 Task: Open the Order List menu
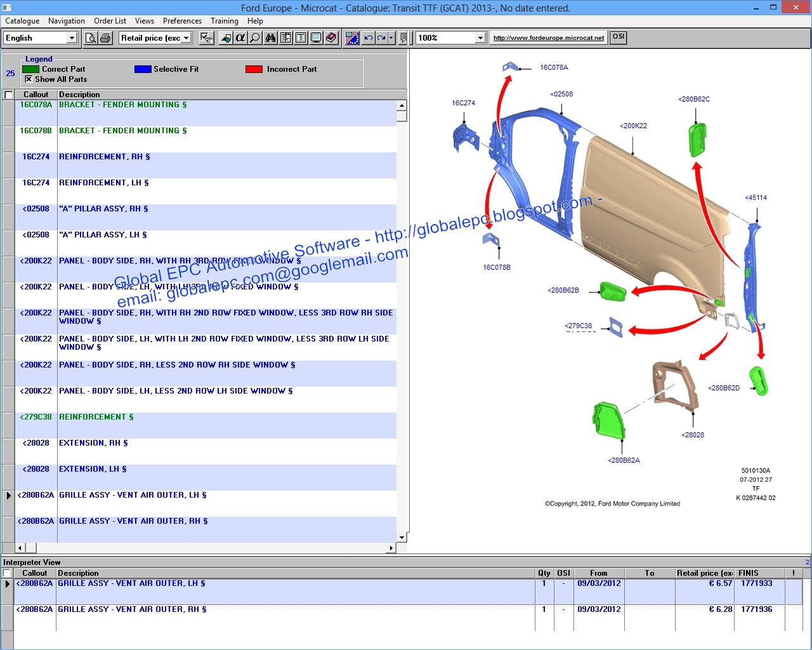pyautogui.click(x=110, y=21)
